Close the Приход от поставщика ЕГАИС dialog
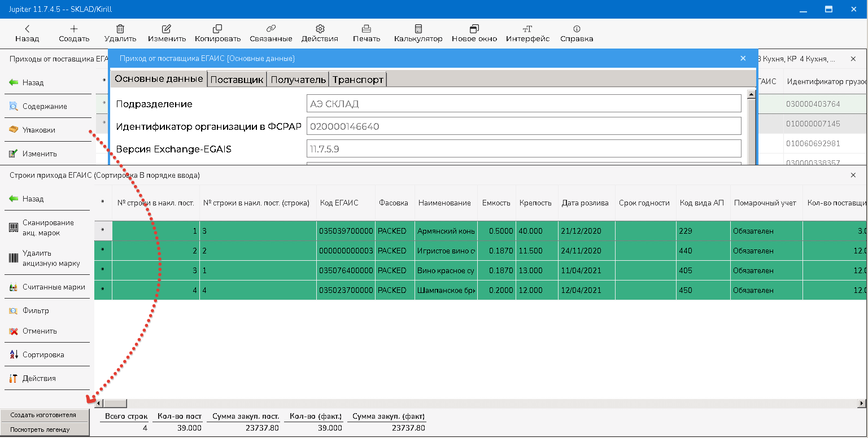Viewport: 868px width, 438px height. 743,58
